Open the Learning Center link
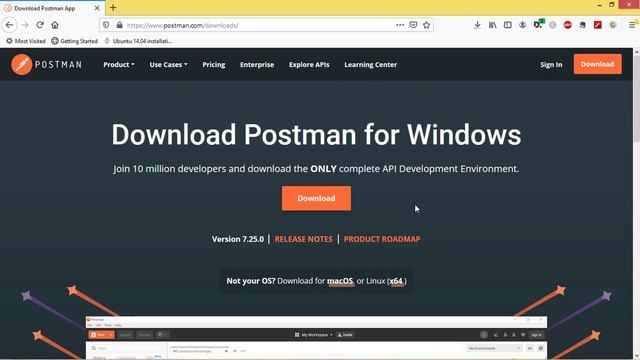Screen dimensions: 640x360 tap(371, 64)
